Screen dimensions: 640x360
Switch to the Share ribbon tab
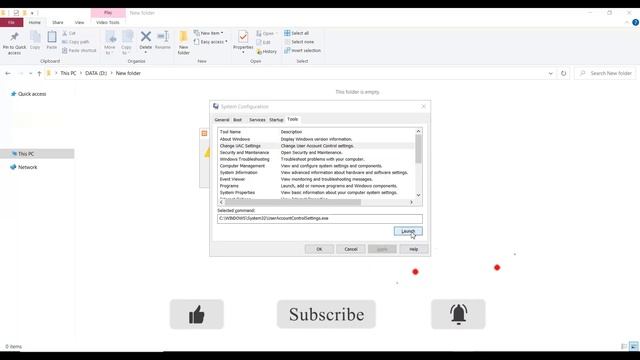click(x=58, y=22)
